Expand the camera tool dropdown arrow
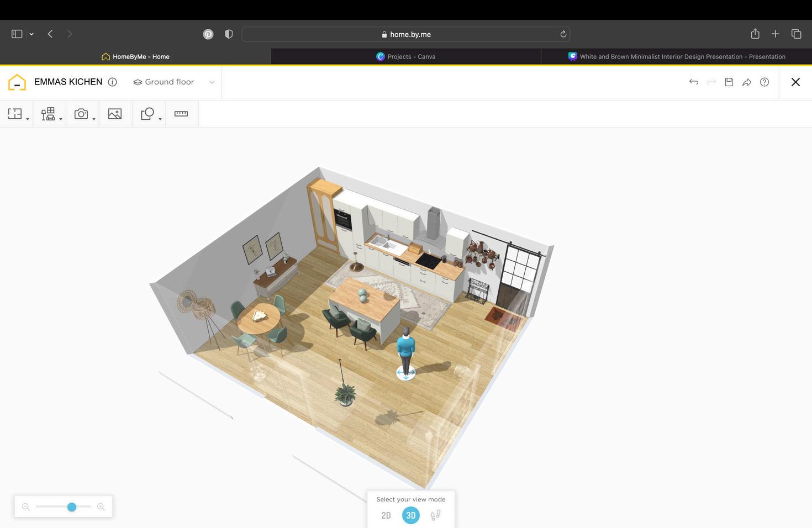This screenshot has width=812, height=528. (94, 119)
